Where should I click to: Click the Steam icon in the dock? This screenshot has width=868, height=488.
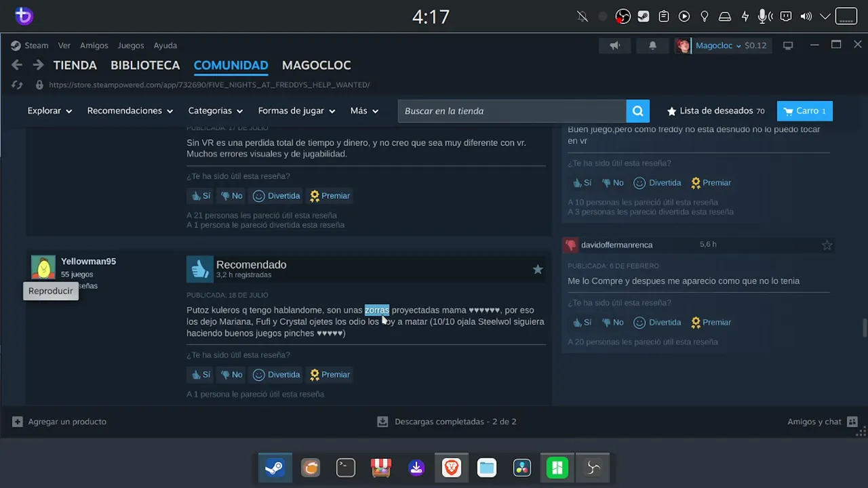[x=275, y=468]
